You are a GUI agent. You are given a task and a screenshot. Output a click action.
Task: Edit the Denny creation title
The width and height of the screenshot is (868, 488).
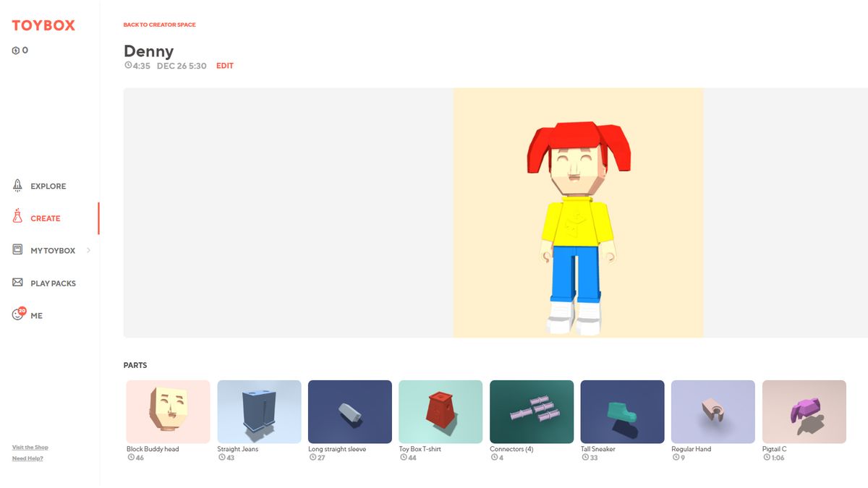pos(225,66)
